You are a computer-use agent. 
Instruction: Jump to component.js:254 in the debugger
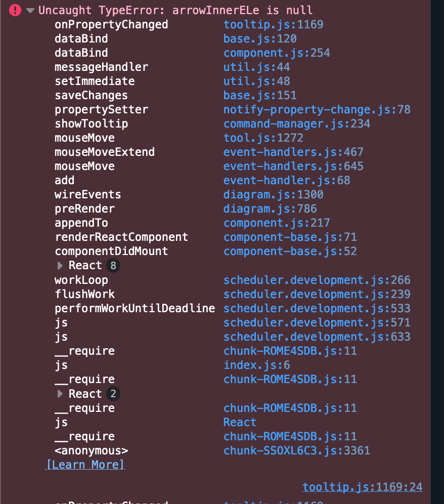pyautogui.click(x=277, y=53)
